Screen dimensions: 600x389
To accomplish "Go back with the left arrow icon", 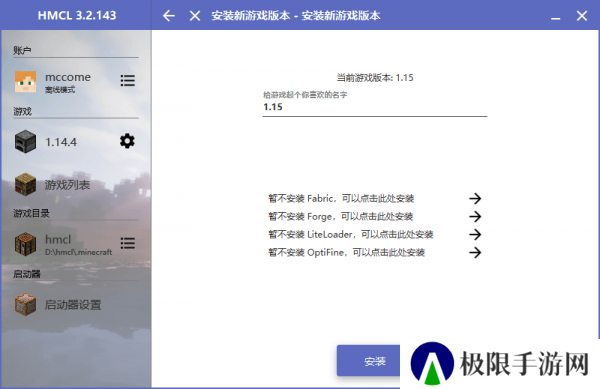I will (168, 16).
